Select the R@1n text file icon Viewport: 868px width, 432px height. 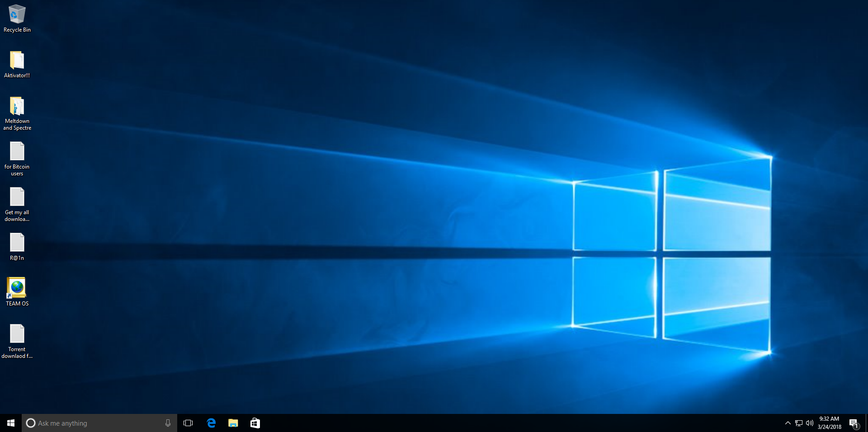(x=17, y=247)
